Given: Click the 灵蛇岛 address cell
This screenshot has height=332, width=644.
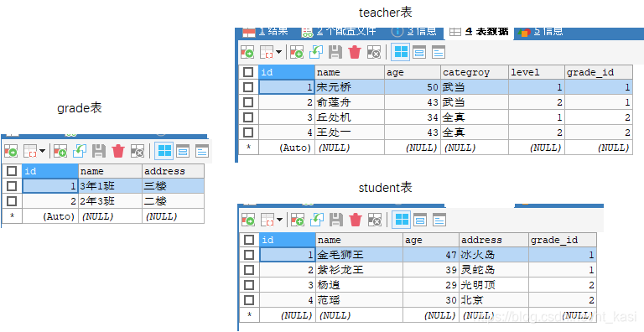Looking at the screenshot, I should (494, 270).
